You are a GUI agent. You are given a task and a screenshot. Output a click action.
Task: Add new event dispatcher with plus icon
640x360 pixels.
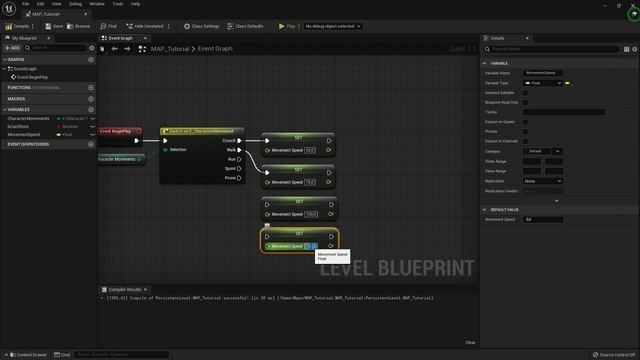pyautogui.click(x=91, y=144)
